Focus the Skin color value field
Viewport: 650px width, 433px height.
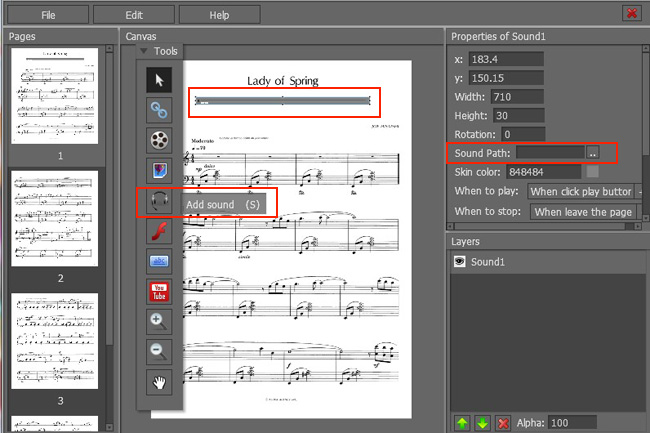coord(543,172)
